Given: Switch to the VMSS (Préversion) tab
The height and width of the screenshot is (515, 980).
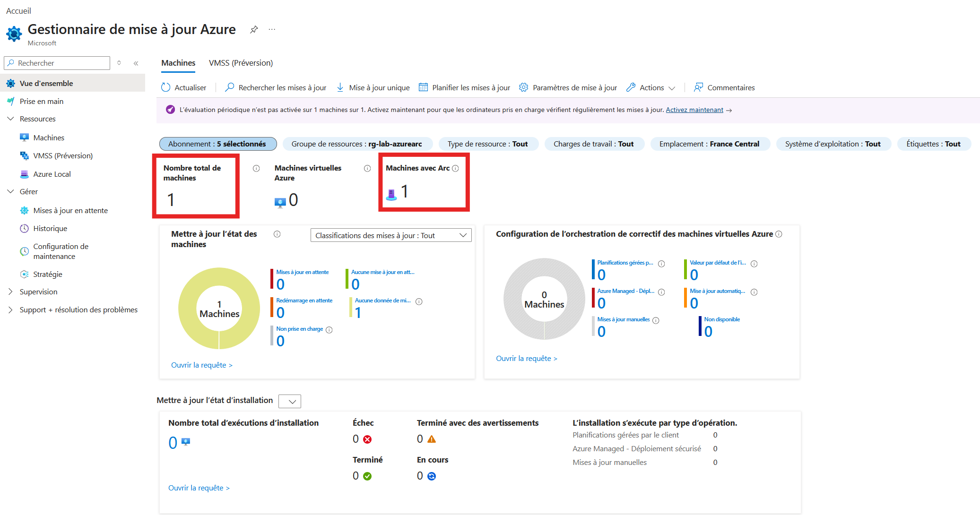Looking at the screenshot, I should click(241, 63).
